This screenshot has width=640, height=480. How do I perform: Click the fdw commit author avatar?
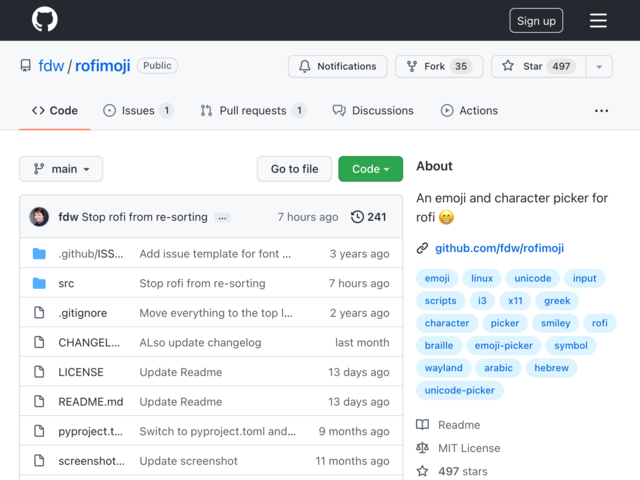(39, 217)
